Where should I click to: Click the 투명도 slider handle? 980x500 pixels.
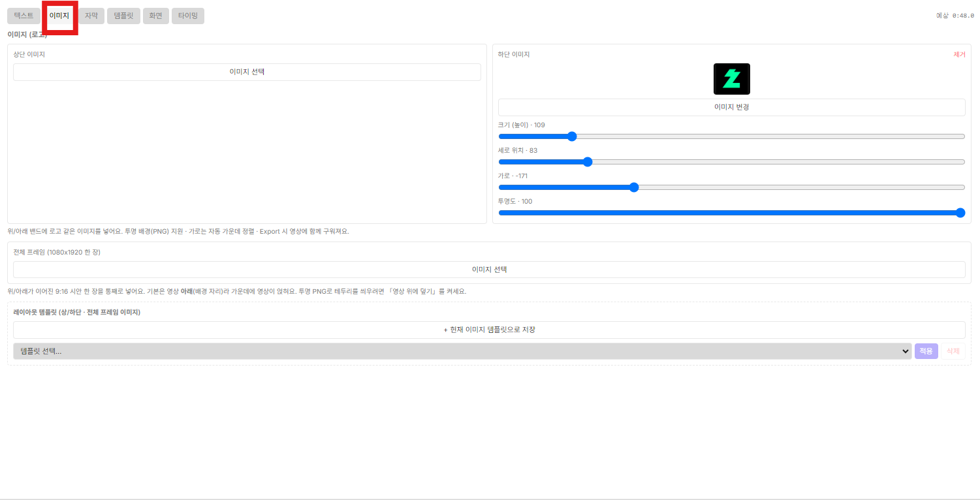point(960,213)
